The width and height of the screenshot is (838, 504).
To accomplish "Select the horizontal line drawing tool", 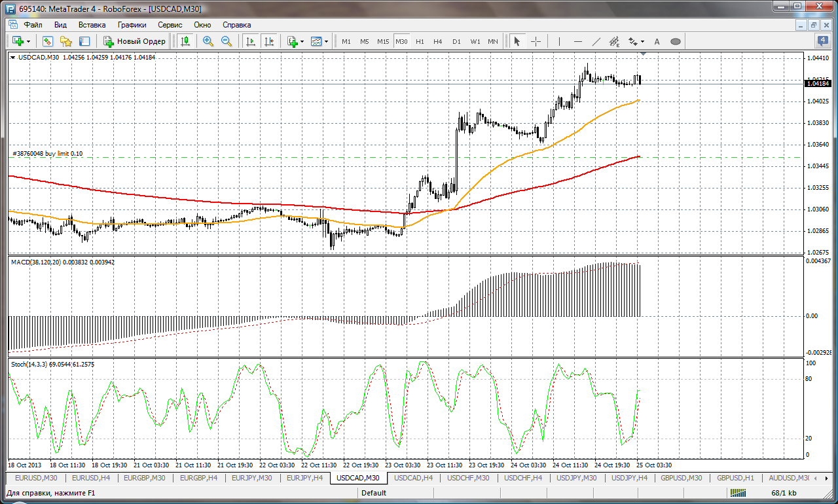I will point(578,41).
